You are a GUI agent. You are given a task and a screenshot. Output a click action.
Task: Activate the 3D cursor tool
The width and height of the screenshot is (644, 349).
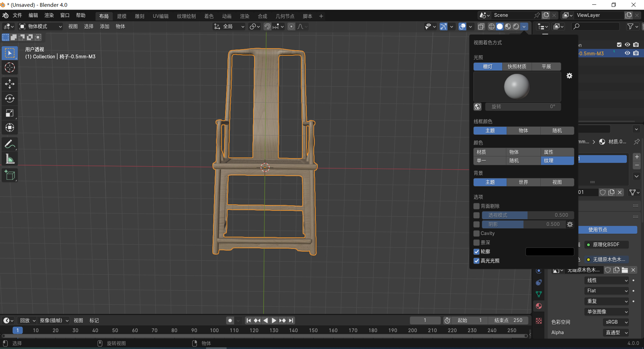point(10,68)
